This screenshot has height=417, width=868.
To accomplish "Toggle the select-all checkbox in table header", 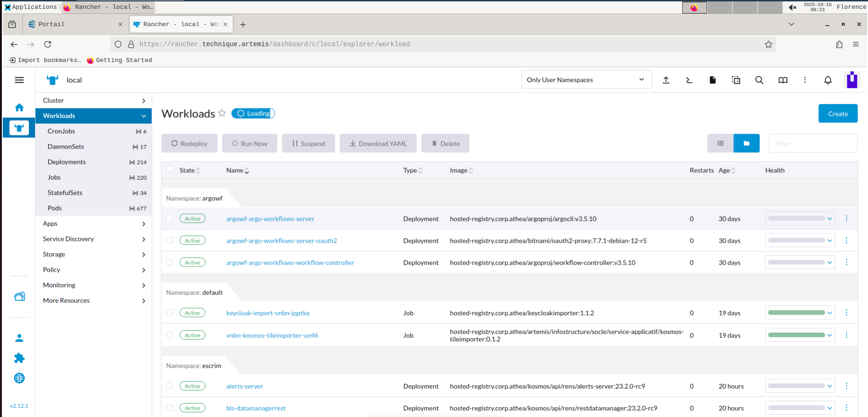I will 170,170.
